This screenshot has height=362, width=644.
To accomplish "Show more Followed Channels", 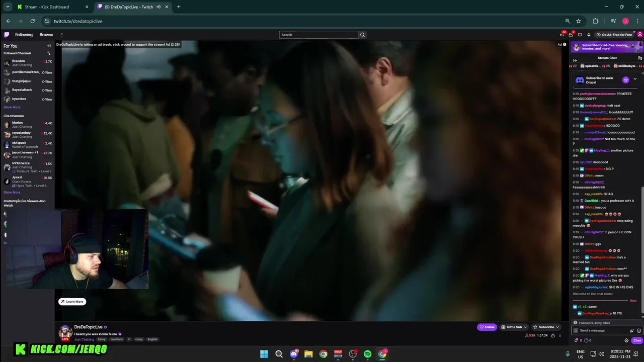I will 12,107.
